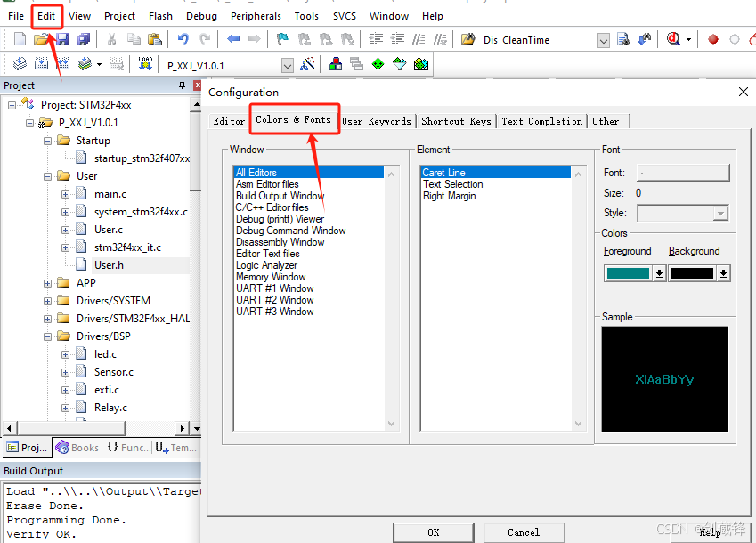Image resolution: width=756 pixels, height=543 pixels.
Task: Click the black Background color swatch
Action: 692,273
